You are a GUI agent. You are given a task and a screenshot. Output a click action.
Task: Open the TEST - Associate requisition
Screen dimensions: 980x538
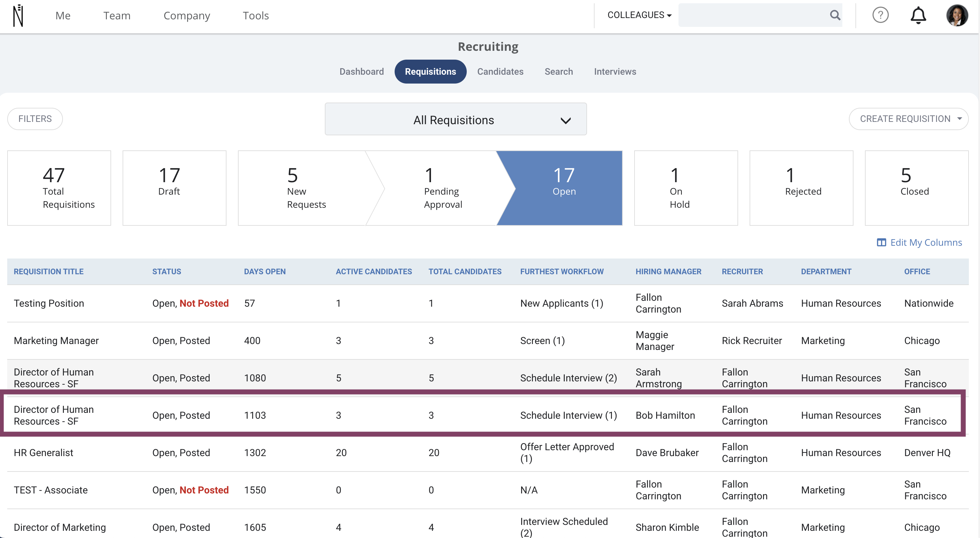[x=50, y=490]
